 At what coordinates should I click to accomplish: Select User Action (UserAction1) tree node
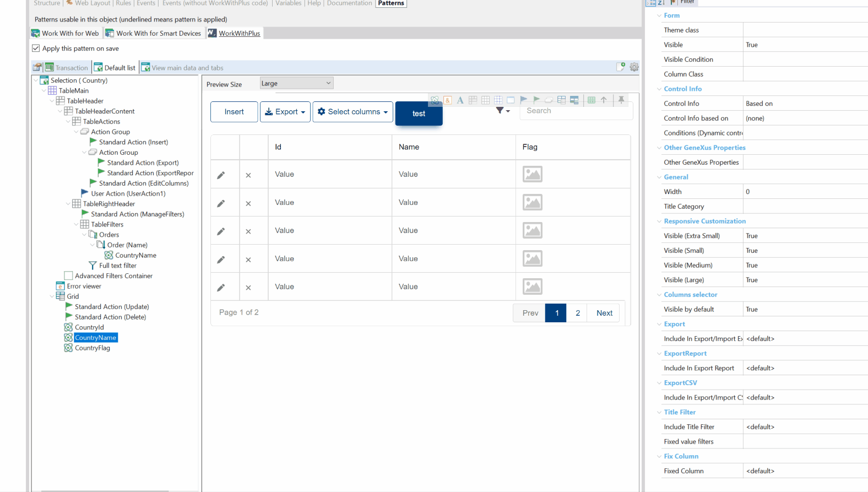click(x=128, y=193)
